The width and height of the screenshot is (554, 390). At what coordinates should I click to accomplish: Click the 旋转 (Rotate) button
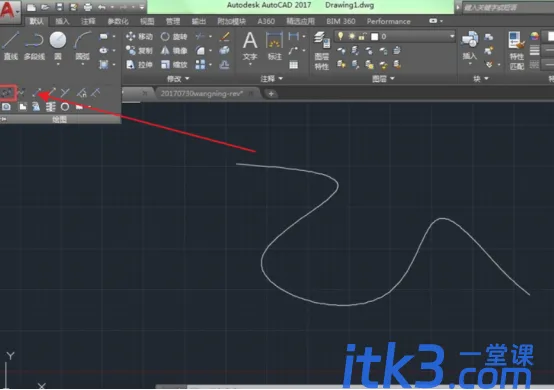tap(173, 36)
